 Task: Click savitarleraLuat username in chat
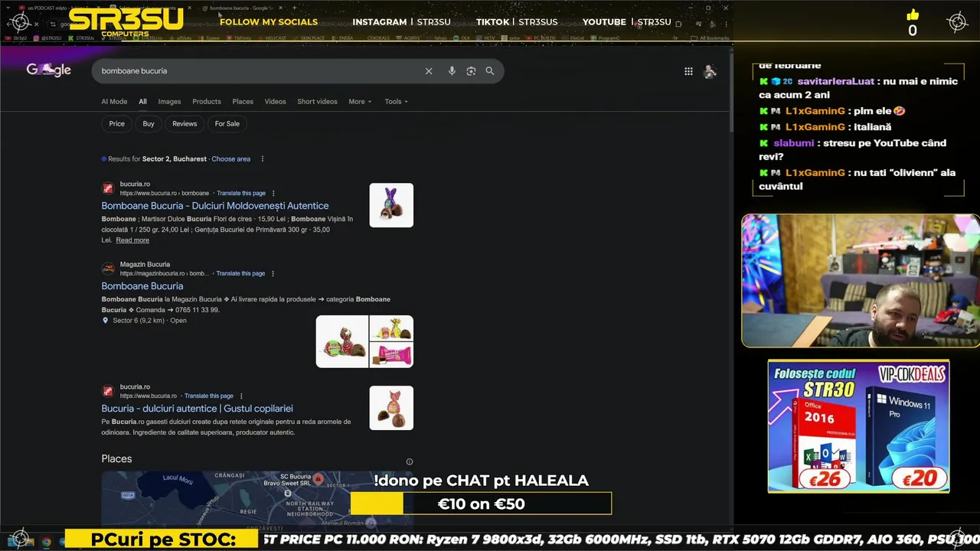(835, 81)
